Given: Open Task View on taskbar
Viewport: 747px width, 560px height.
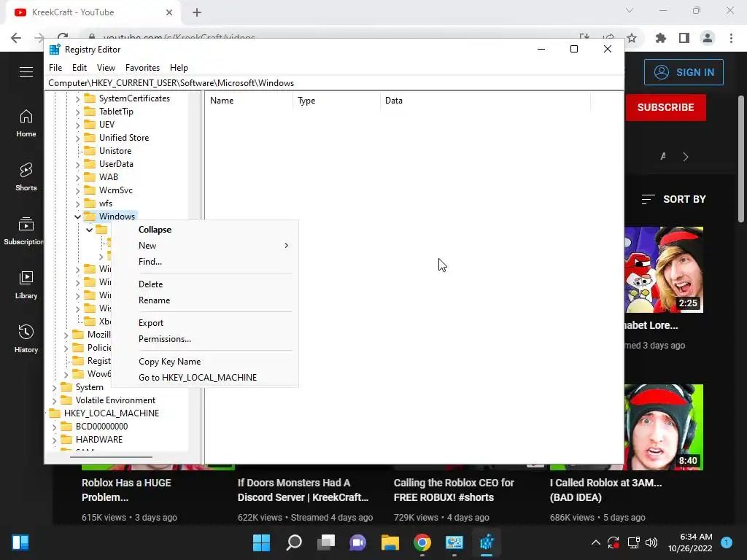Looking at the screenshot, I should (x=326, y=542).
